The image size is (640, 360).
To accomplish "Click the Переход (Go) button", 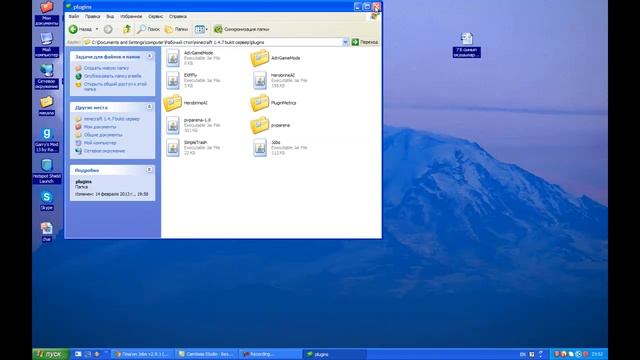I will click(x=365, y=42).
